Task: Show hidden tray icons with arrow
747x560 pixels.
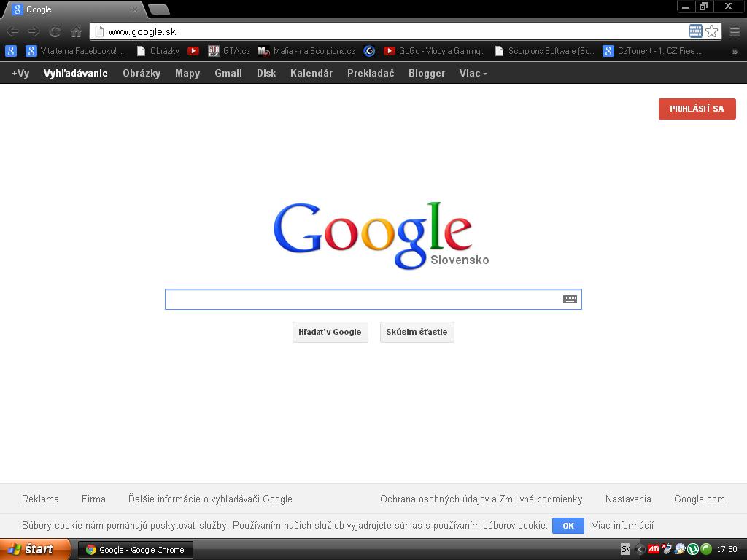Action: [x=640, y=549]
